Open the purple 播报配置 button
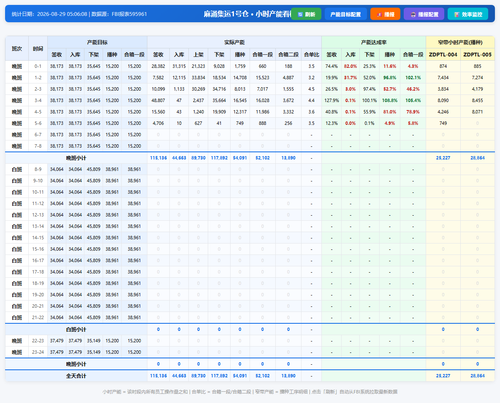The width and height of the screenshot is (500, 403). (424, 14)
